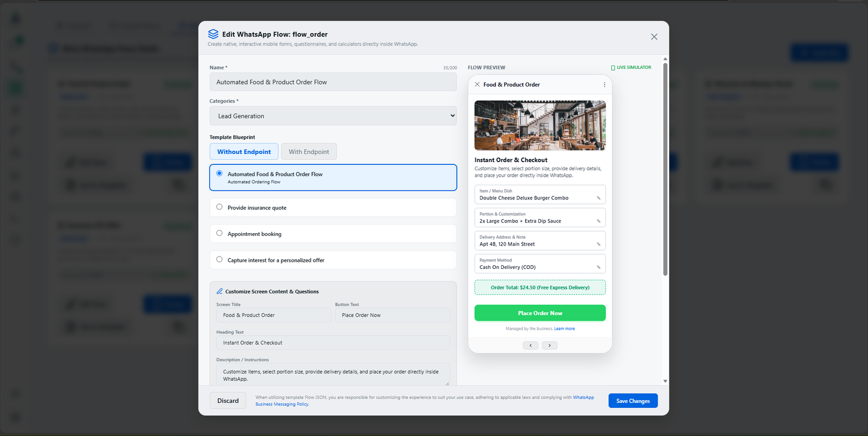Click the Order Total: $24.50 banner
The image size is (868, 436).
540,287
